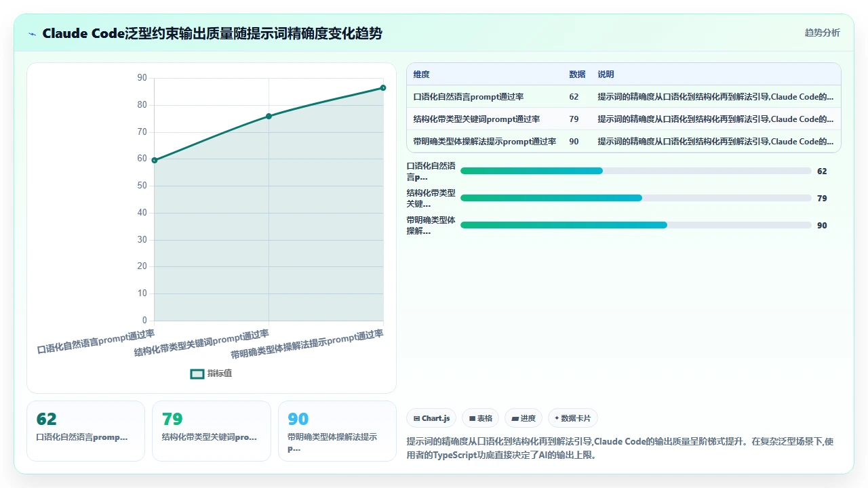Click the 结构化带类型 progress bar label

pos(431,199)
